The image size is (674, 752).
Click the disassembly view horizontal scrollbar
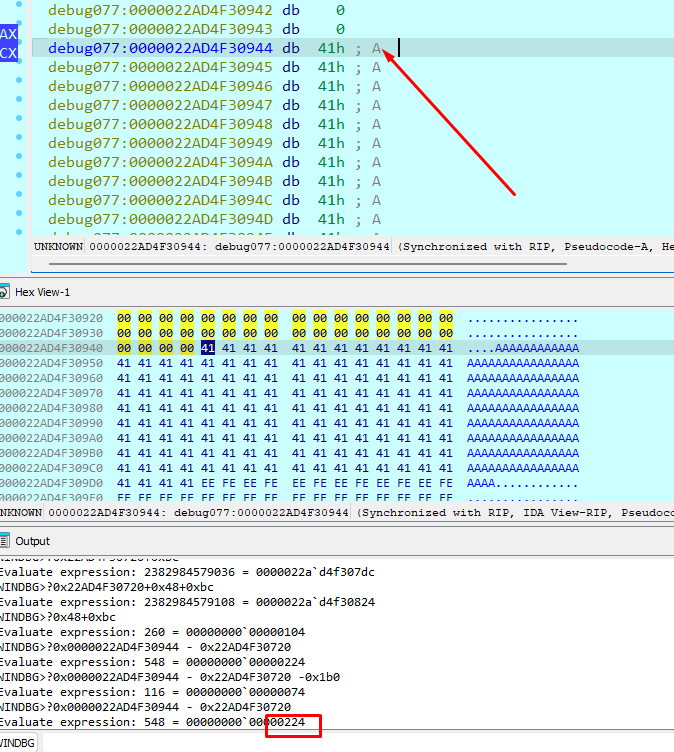[x=307, y=263]
